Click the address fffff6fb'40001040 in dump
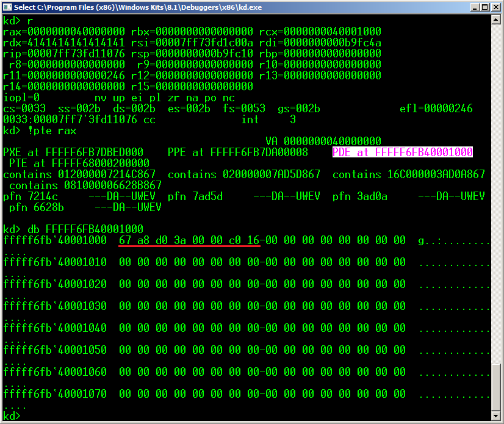 [x=55, y=328]
